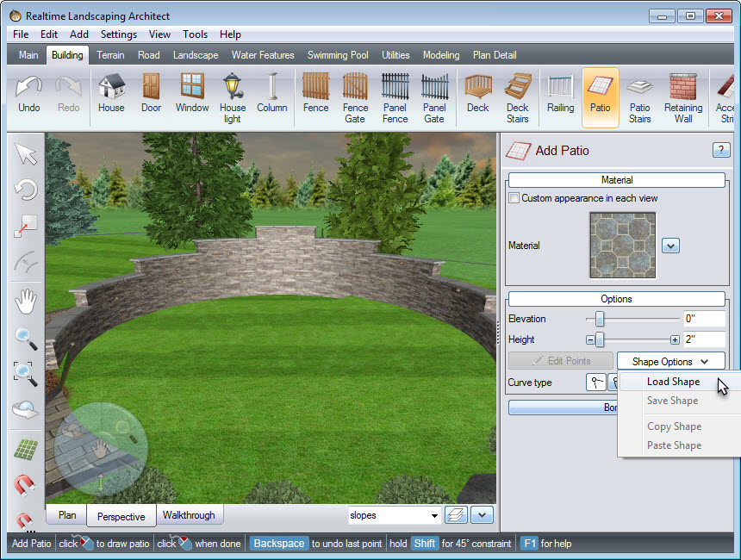The image size is (741, 560).
Task: Switch to Walkthrough view tab
Action: (x=189, y=515)
